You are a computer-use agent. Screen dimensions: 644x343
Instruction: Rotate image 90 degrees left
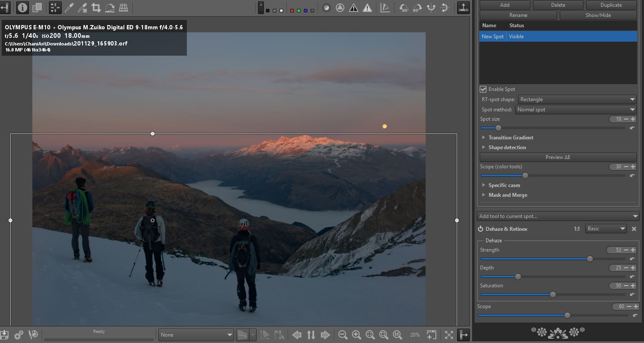point(404,8)
